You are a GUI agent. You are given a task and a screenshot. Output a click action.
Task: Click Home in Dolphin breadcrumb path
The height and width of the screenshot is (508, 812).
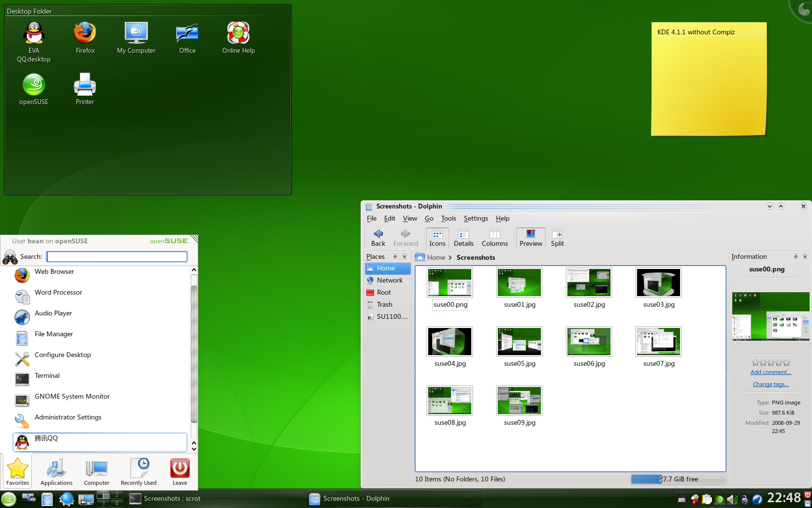pyautogui.click(x=436, y=258)
